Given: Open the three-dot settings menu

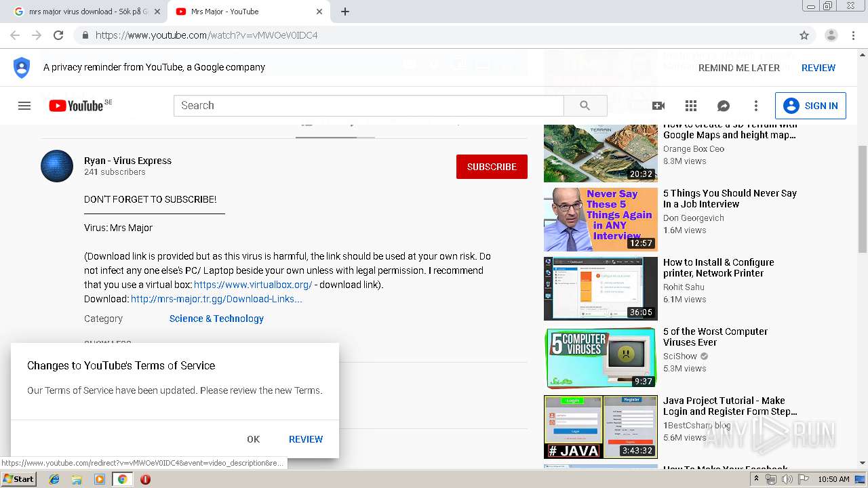Looking at the screenshot, I should coord(756,106).
